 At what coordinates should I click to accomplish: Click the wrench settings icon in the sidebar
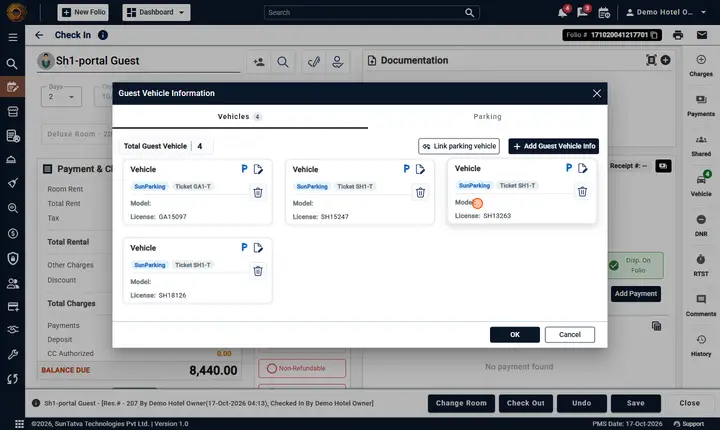click(x=13, y=354)
